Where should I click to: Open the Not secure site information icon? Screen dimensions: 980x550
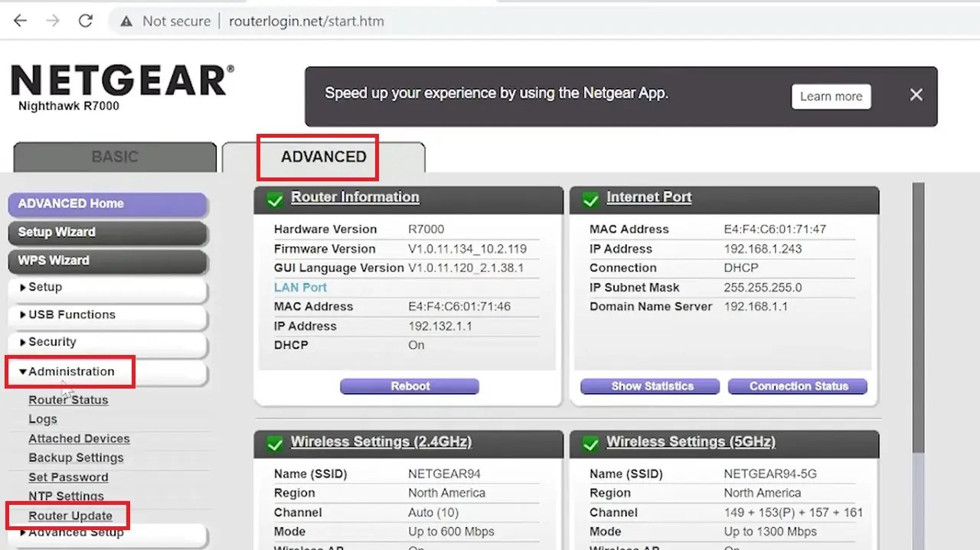[126, 21]
